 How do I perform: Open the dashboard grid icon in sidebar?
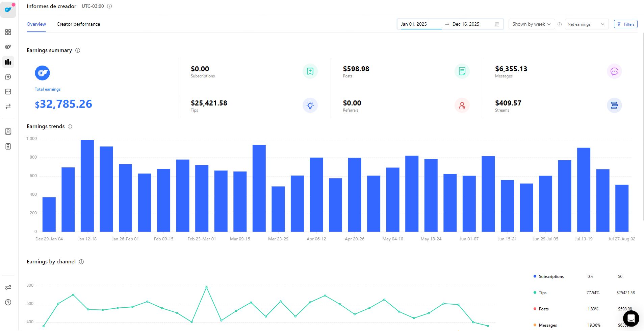(x=8, y=32)
